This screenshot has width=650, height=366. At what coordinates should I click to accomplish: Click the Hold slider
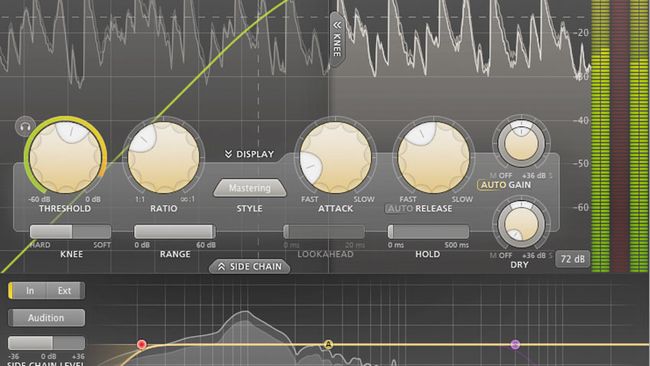428,231
